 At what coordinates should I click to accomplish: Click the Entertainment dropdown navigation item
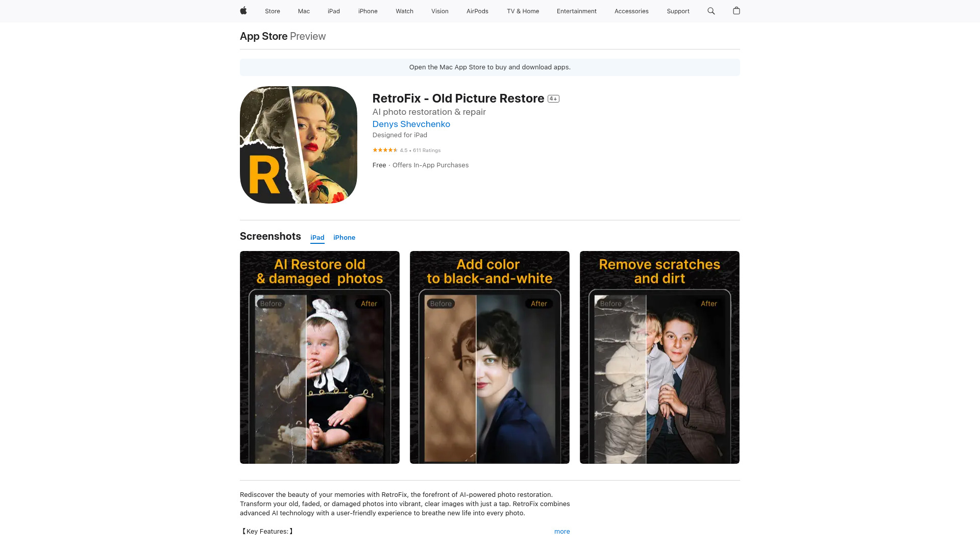coord(577,11)
